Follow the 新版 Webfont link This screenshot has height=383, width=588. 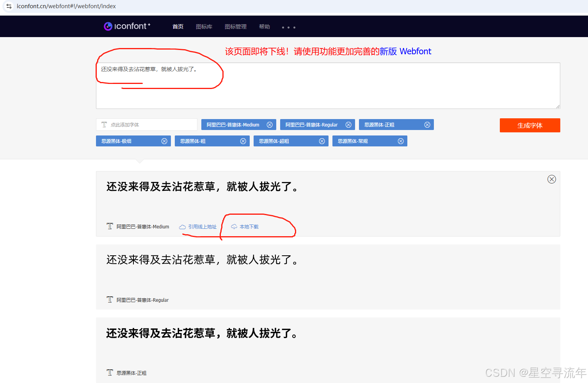click(x=405, y=51)
